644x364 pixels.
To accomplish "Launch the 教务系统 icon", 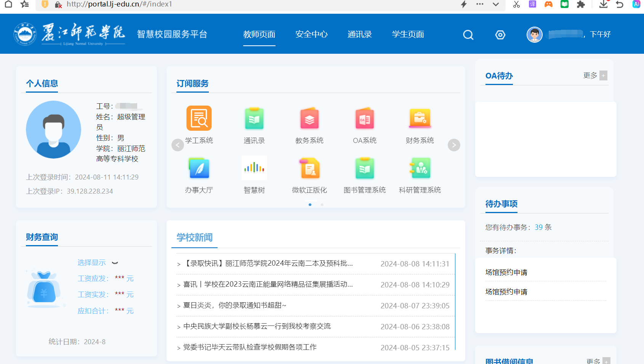I will tap(309, 119).
